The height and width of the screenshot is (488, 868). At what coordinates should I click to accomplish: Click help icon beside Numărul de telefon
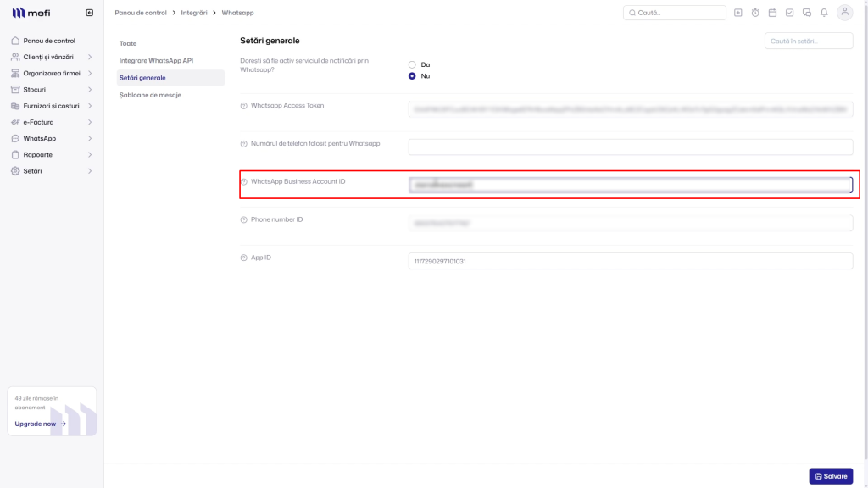click(243, 144)
